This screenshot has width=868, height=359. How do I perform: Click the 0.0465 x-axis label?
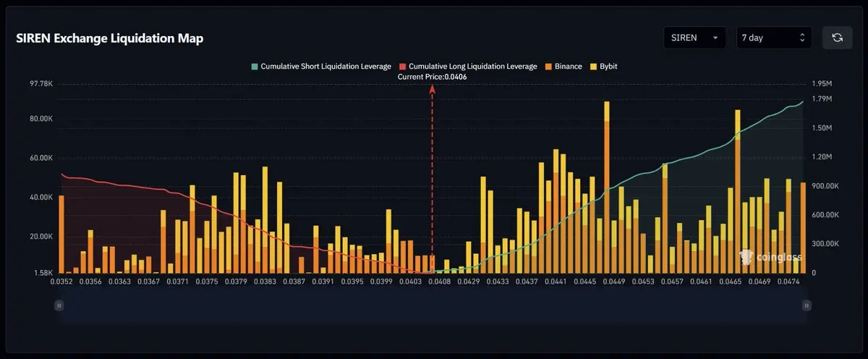(730, 281)
